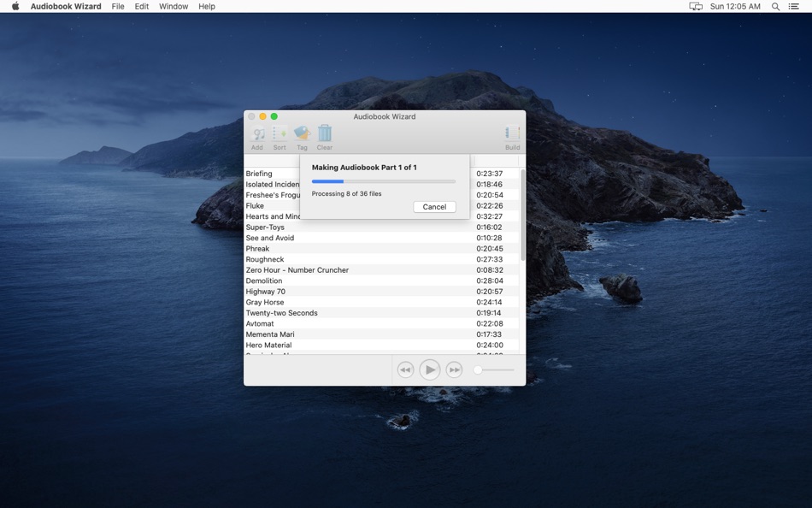
Task: Click the 0:08:32 duration cell
Action: tap(490, 270)
